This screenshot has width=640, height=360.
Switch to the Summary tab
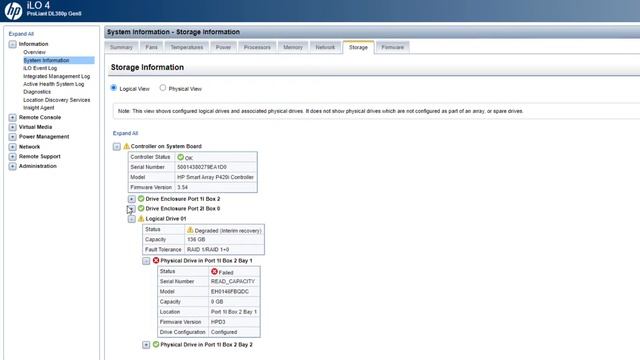point(121,47)
